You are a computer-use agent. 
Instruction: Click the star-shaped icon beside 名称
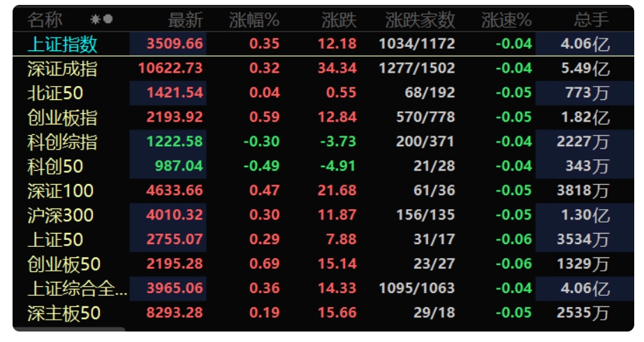coord(95,20)
